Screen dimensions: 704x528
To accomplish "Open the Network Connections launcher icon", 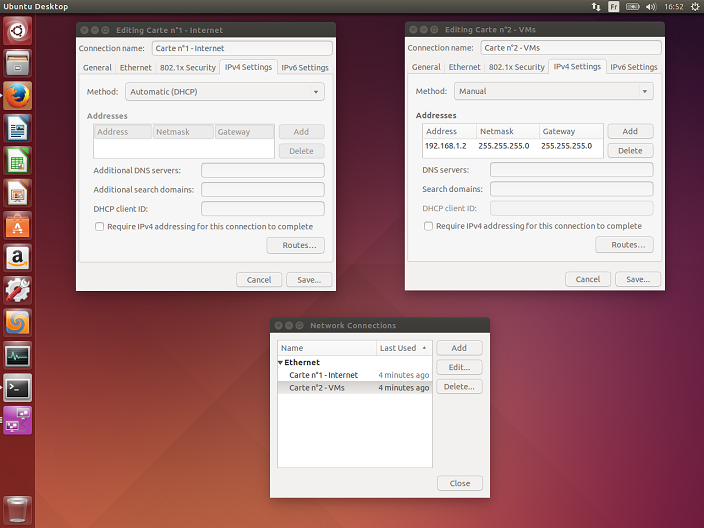I will point(18,420).
